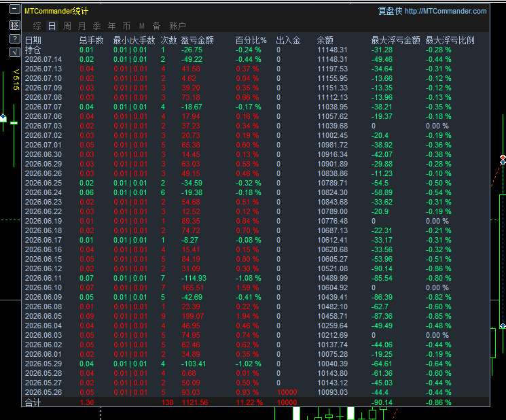The width and height of the screenshot is (506, 420).
Task: Click max floating loss -90.14 in 2026.06.12 row
Action: point(382,268)
